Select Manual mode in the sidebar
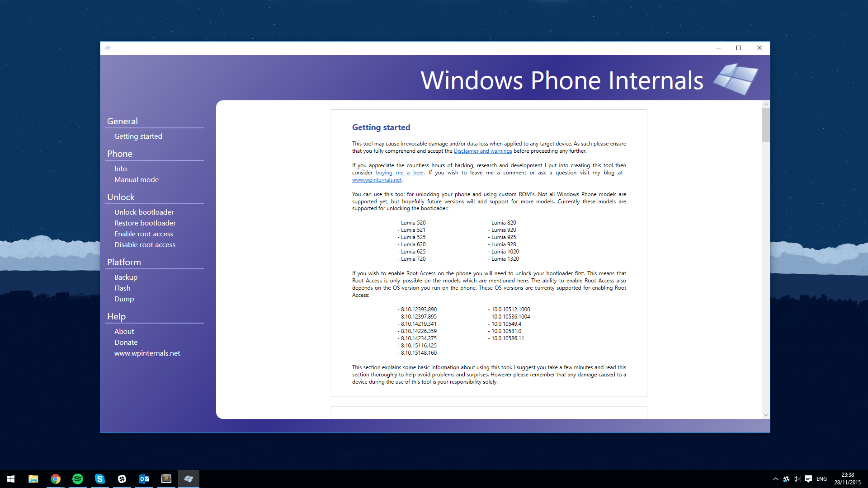This screenshot has height=488, width=868. (x=137, y=179)
